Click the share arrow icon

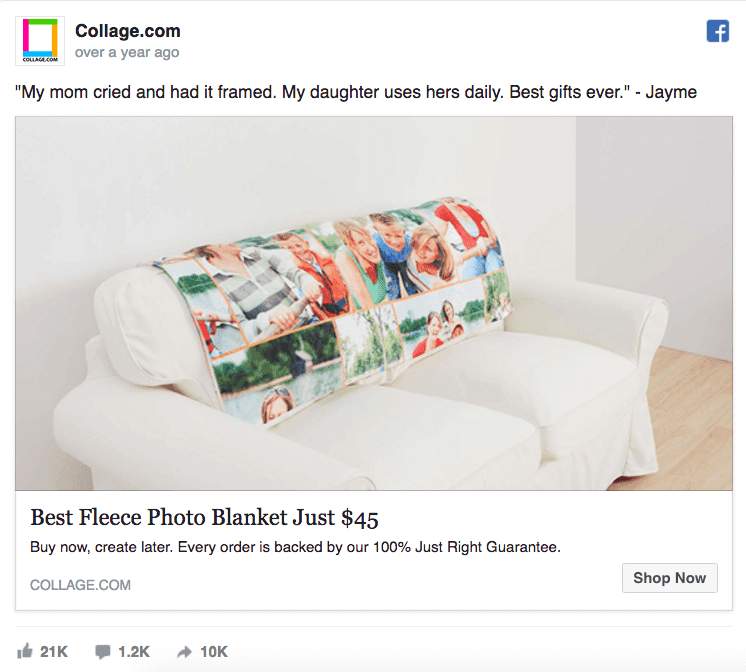click(x=184, y=652)
